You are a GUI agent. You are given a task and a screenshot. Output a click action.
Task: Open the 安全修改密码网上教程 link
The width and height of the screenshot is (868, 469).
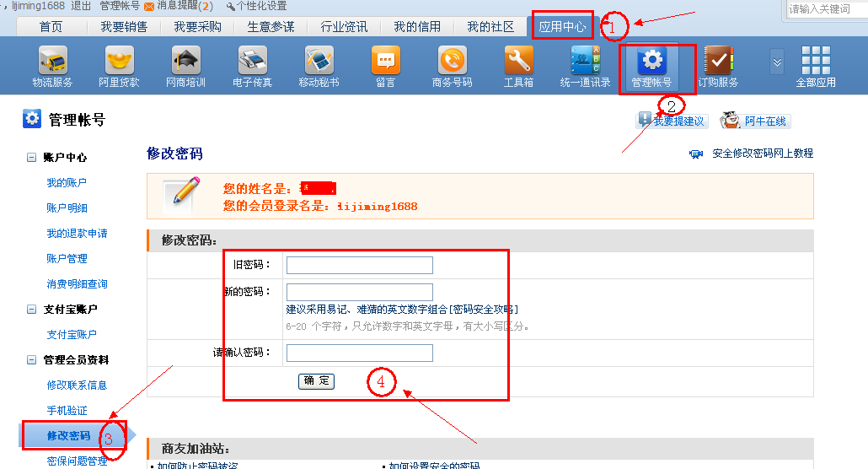tap(762, 154)
